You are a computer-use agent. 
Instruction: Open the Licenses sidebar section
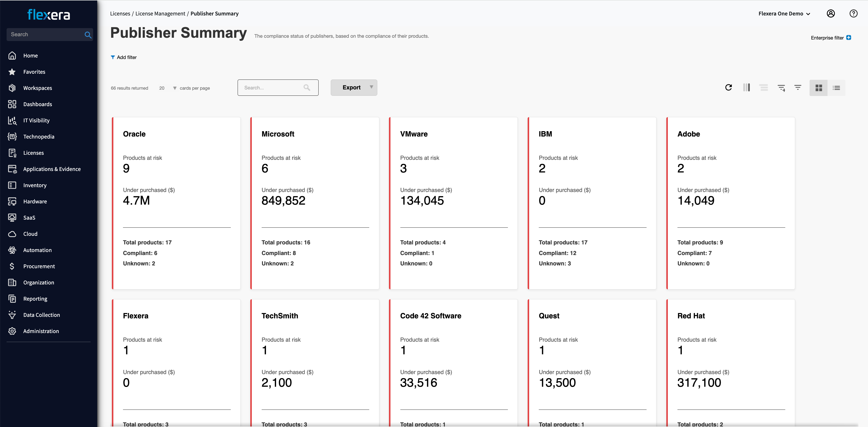click(x=33, y=153)
